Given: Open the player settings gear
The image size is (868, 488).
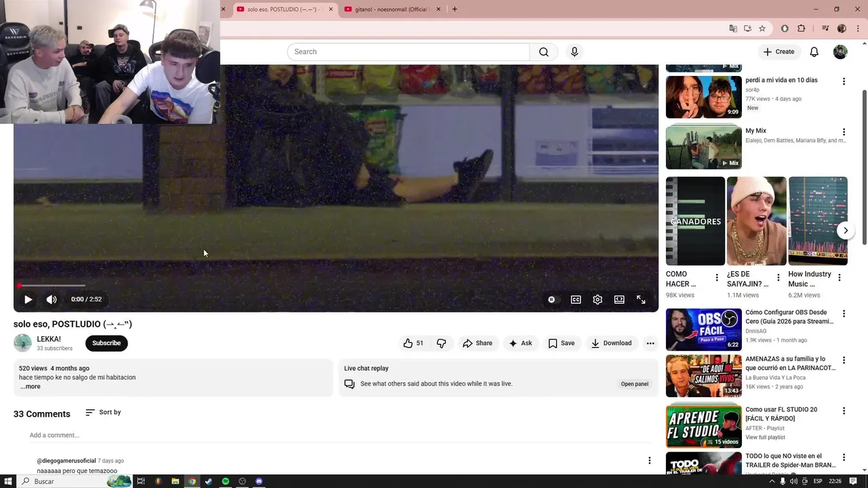Looking at the screenshot, I should pos(597,300).
